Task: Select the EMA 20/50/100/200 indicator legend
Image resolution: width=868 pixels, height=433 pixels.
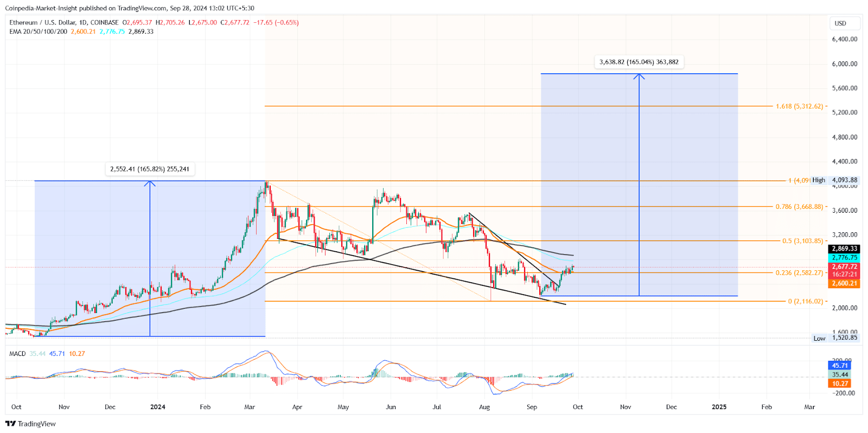Action: coord(38,31)
